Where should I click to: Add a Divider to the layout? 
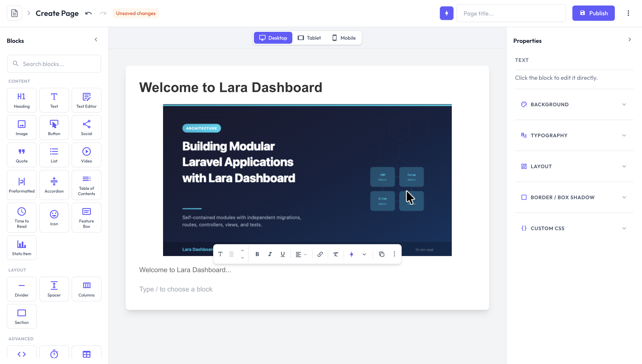[21, 289]
